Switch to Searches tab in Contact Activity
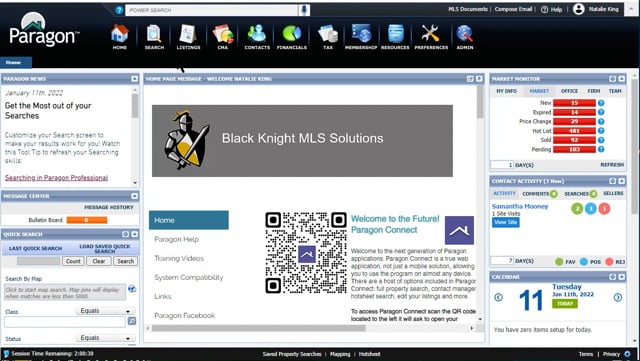This screenshot has height=361, width=640. (x=580, y=194)
